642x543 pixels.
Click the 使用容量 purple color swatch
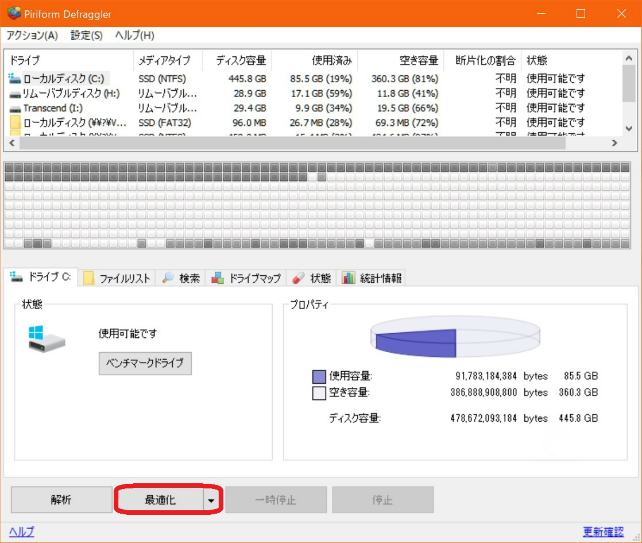click(x=319, y=376)
